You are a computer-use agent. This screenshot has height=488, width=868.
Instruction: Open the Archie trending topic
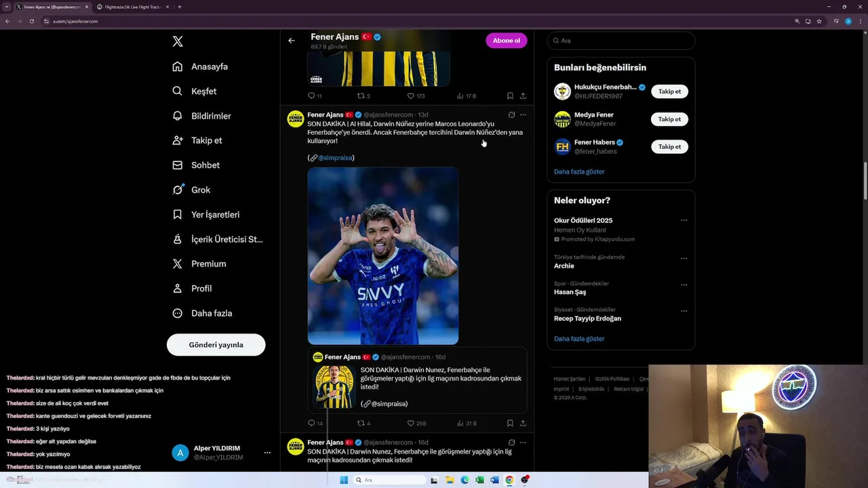pyautogui.click(x=564, y=266)
